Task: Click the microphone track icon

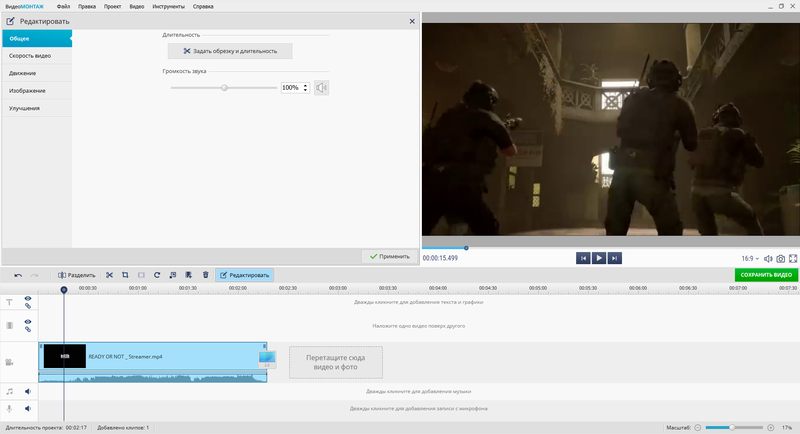Action: [9, 409]
